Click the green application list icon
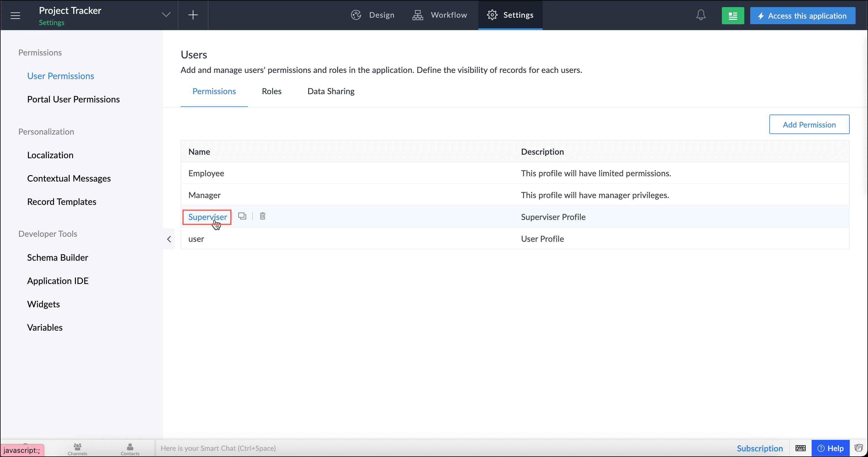This screenshot has width=868, height=457. click(x=732, y=15)
